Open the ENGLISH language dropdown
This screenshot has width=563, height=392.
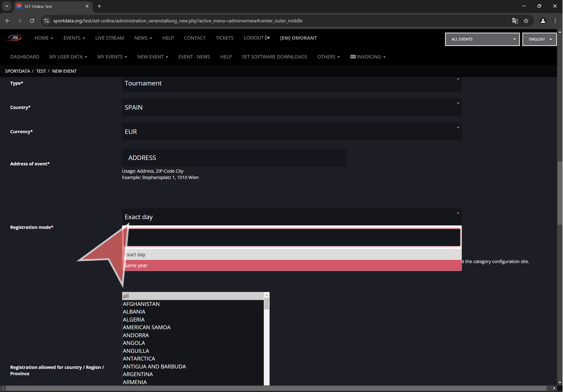pos(539,39)
